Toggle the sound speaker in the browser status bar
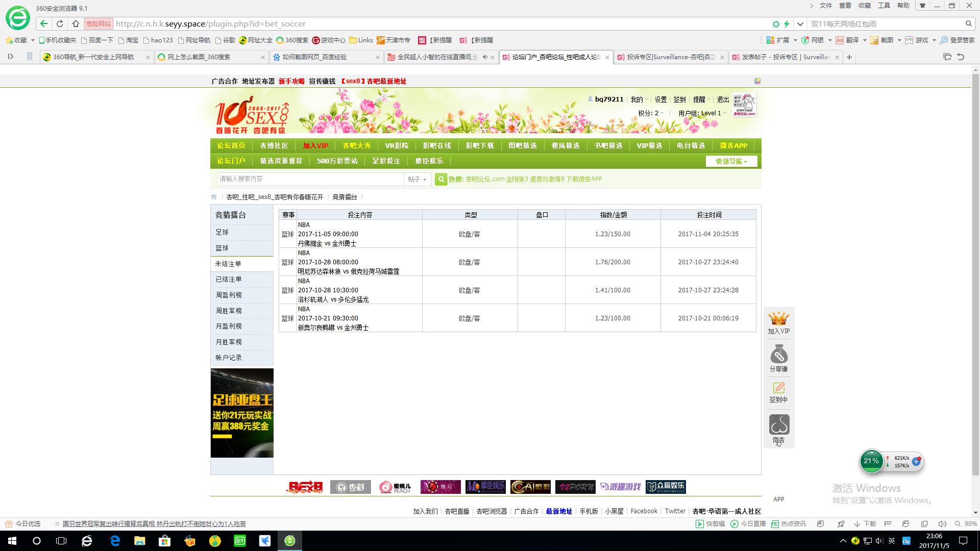Screen dimensions: 980x551 coord(942,524)
